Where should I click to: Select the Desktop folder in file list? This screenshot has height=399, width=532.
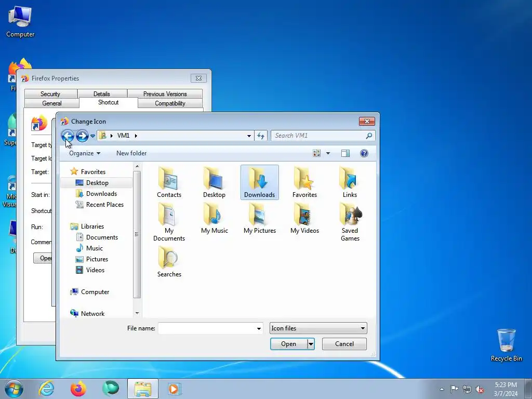click(x=214, y=182)
